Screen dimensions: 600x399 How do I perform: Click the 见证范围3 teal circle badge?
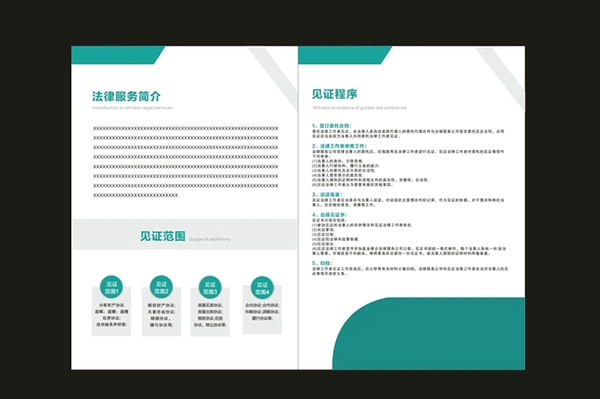(210, 288)
